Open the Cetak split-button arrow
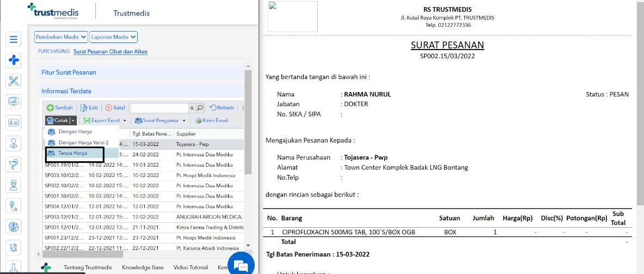 (73, 120)
